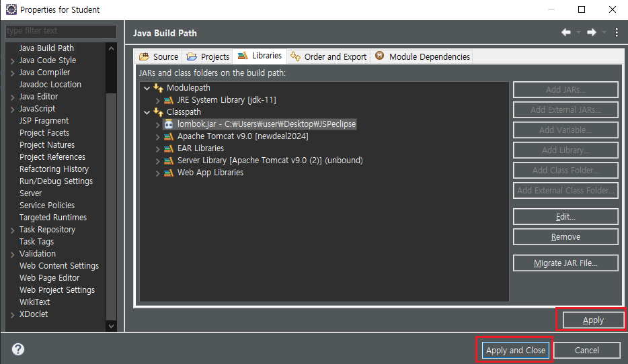
Task: Select Server in sidebar
Action: pos(30,193)
